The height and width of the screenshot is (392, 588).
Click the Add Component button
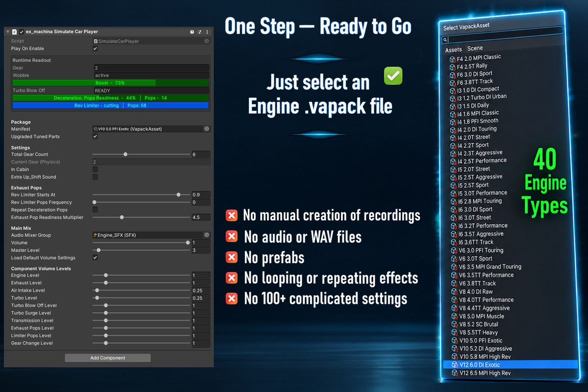click(x=108, y=358)
